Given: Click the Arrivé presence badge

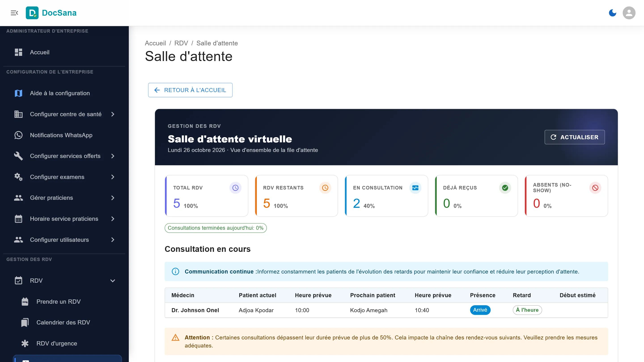Looking at the screenshot, I should 480,310.
